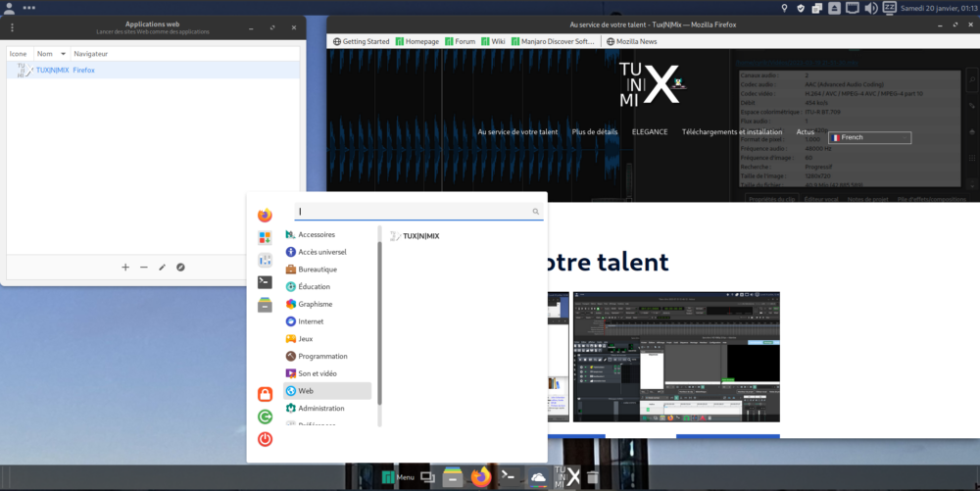
Task: Open the Mozilla News bookmark in Firefox
Action: (x=631, y=41)
